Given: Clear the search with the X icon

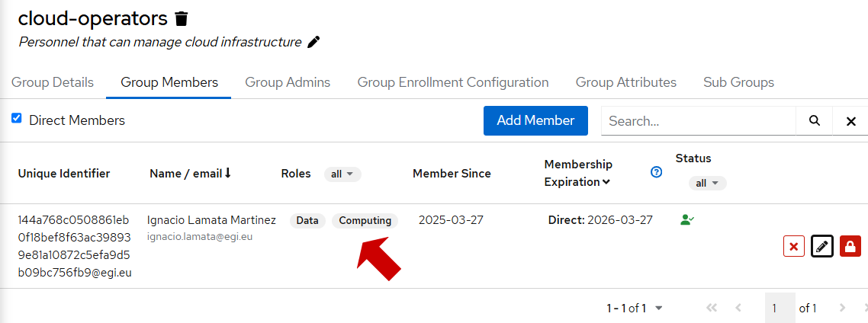Looking at the screenshot, I should 851,121.
